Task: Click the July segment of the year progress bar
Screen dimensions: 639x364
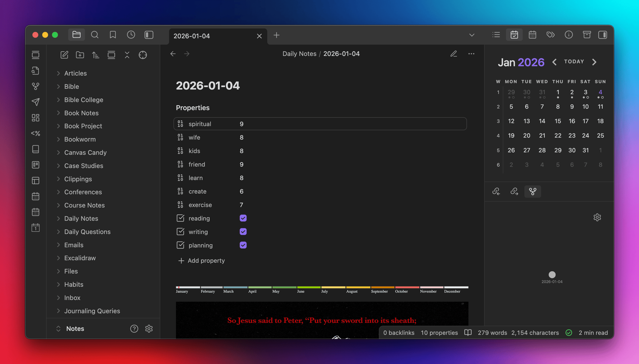Action: point(333,288)
